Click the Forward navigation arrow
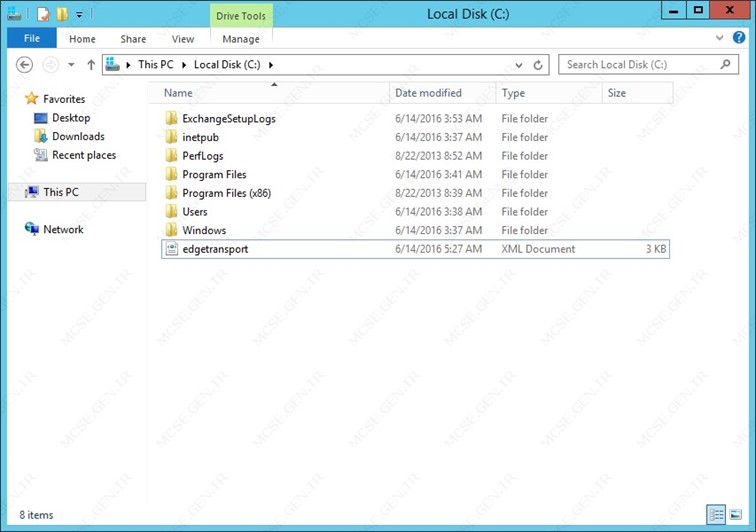The image size is (756, 532). coord(51,65)
